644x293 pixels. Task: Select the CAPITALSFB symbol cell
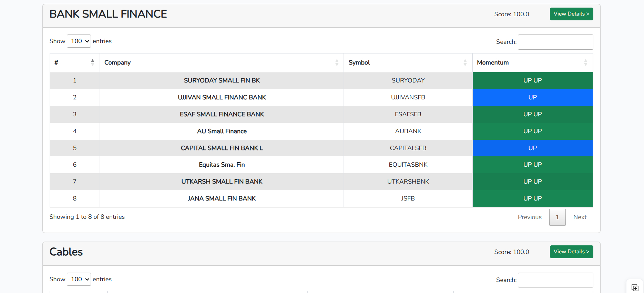click(408, 148)
